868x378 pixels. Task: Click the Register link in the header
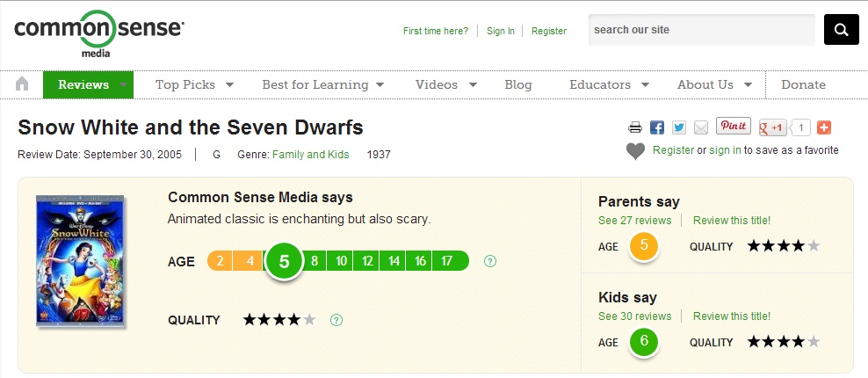548,31
